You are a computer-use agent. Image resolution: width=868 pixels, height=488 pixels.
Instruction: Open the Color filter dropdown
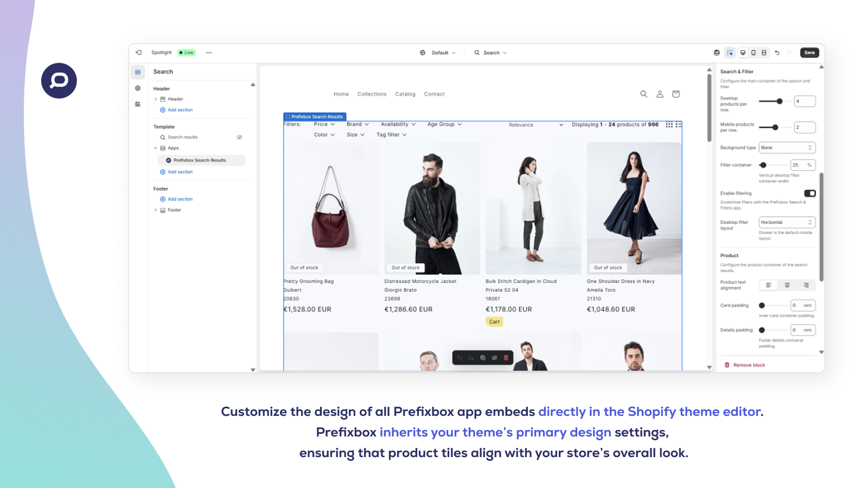[324, 135]
